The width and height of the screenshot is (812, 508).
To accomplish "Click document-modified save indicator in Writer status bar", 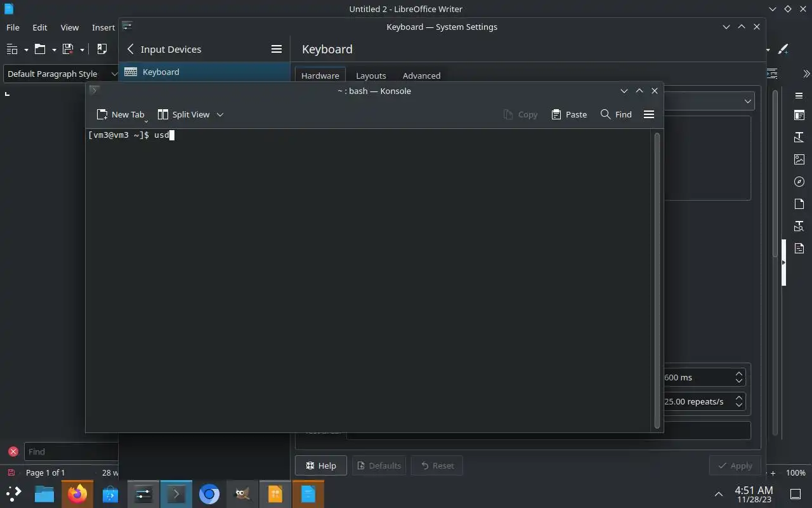I will coord(11,472).
